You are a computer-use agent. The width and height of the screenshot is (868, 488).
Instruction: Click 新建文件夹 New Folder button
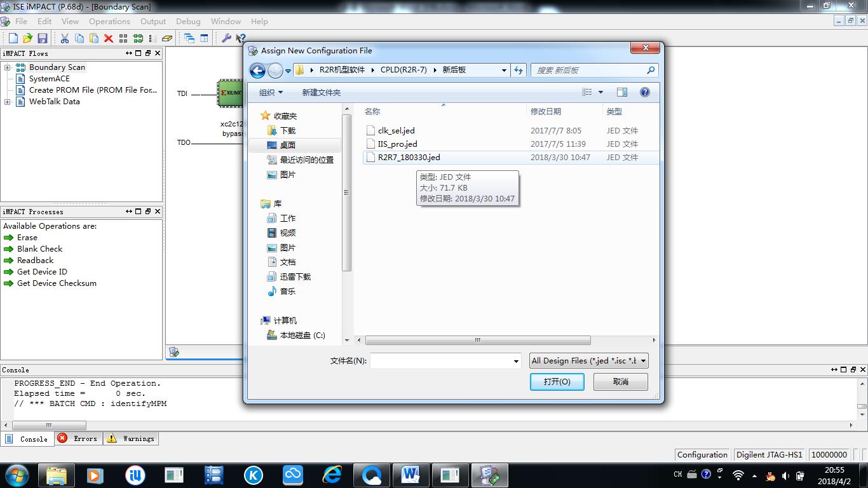pos(322,92)
